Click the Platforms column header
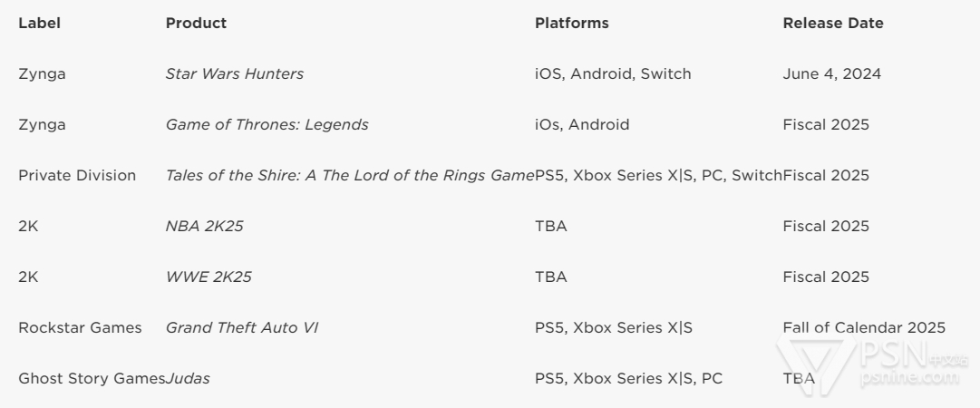 [x=571, y=23]
